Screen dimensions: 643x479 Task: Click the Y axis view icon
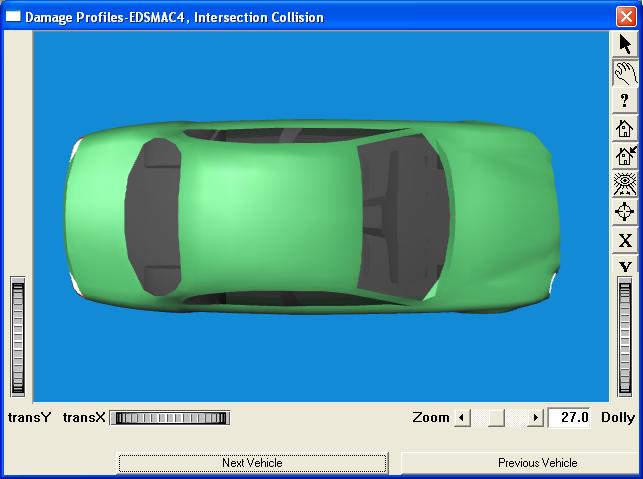[625, 265]
